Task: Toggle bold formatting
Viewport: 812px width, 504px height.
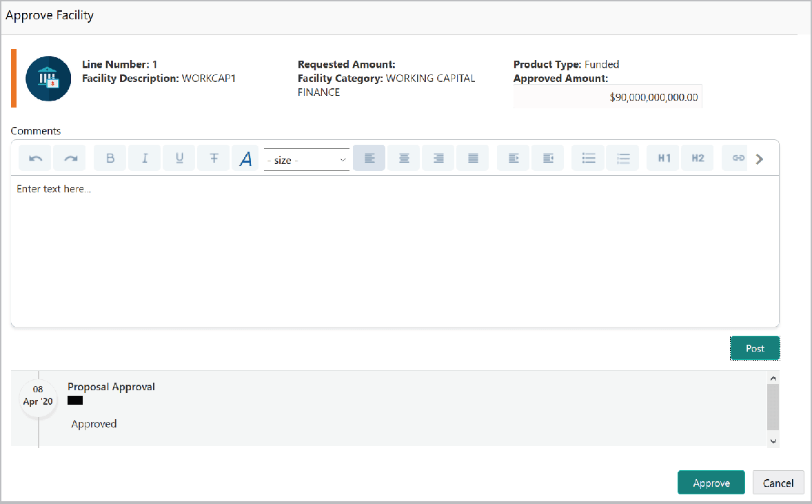Action: tap(110, 158)
